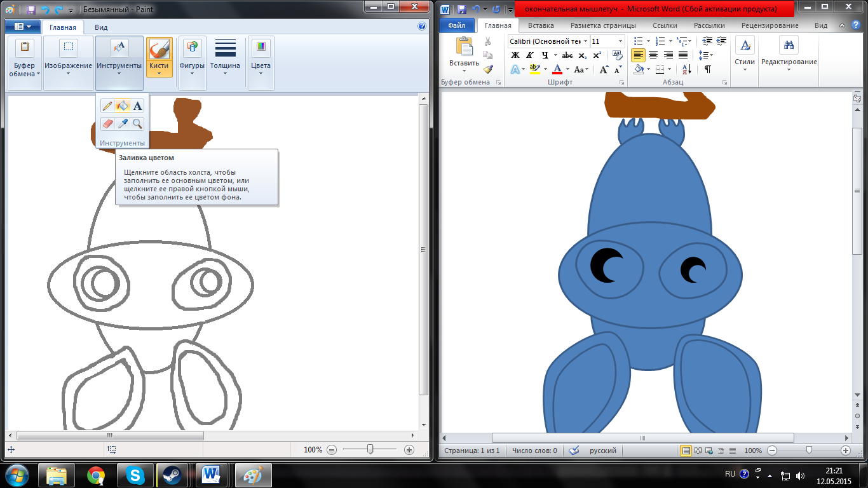Undo last action in Paint
This screenshot has height=488, width=868.
coord(44,10)
